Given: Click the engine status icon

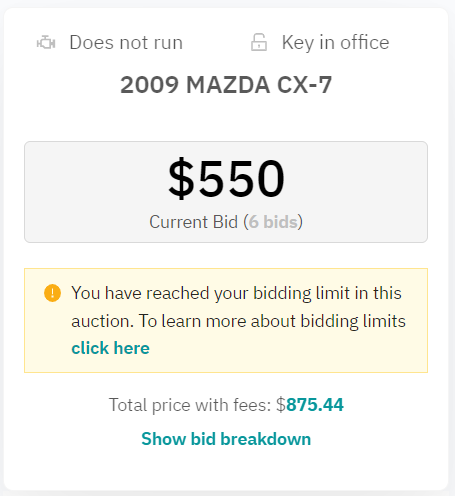Looking at the screenshot, I should (46, 43).
